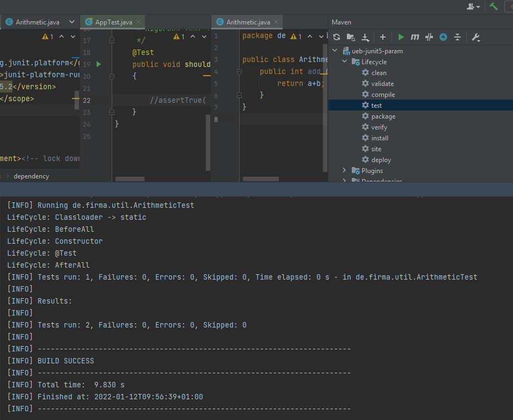This screenshot has height=420, width=513.
Task: Click the install lifecycle goal
Action: coord(380,138)
